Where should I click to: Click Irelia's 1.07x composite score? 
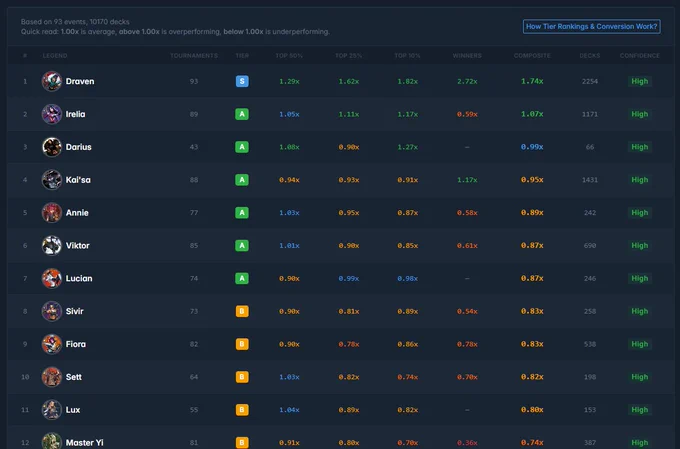pos(532,114)
